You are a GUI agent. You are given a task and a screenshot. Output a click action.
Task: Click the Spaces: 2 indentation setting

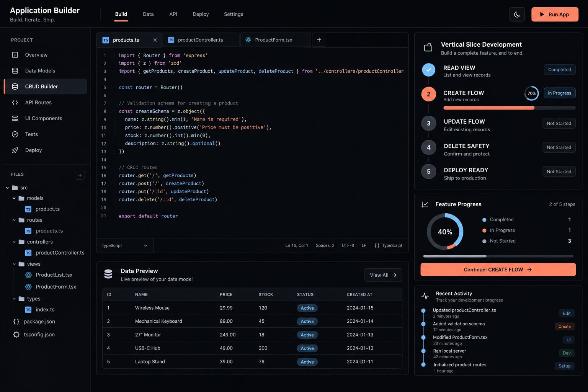325,245
